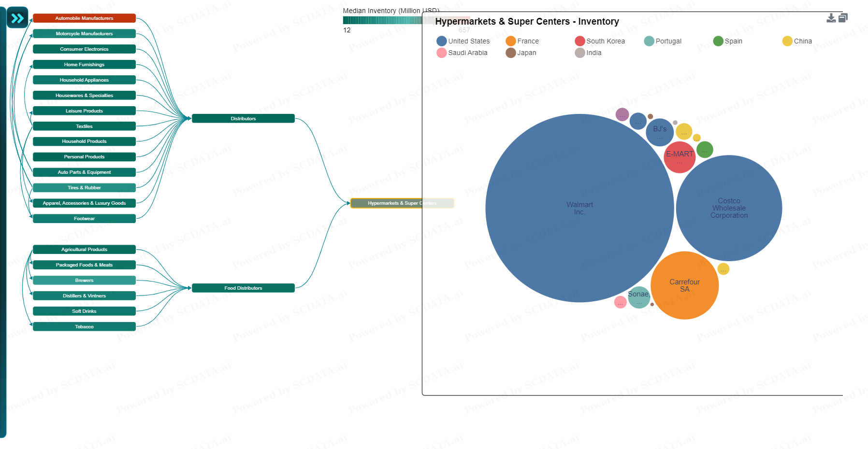Select the Auto Parts & Equipment node
The image size is (868, 449).
pos(84,172)
